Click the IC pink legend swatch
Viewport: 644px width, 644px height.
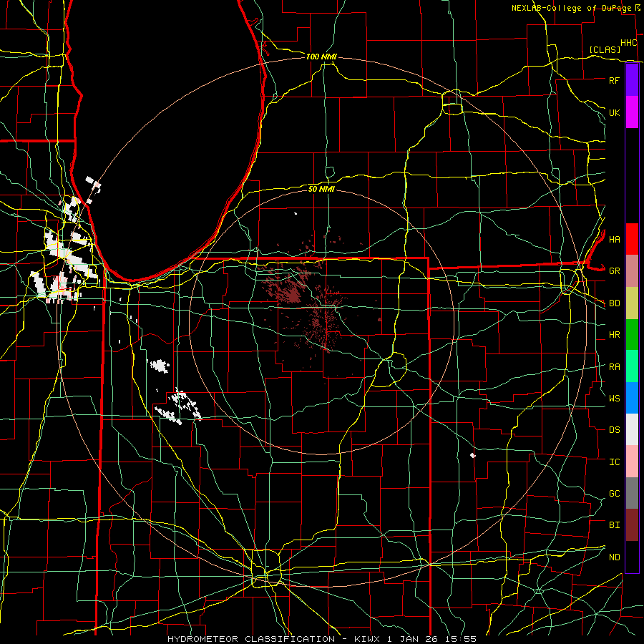632,462
